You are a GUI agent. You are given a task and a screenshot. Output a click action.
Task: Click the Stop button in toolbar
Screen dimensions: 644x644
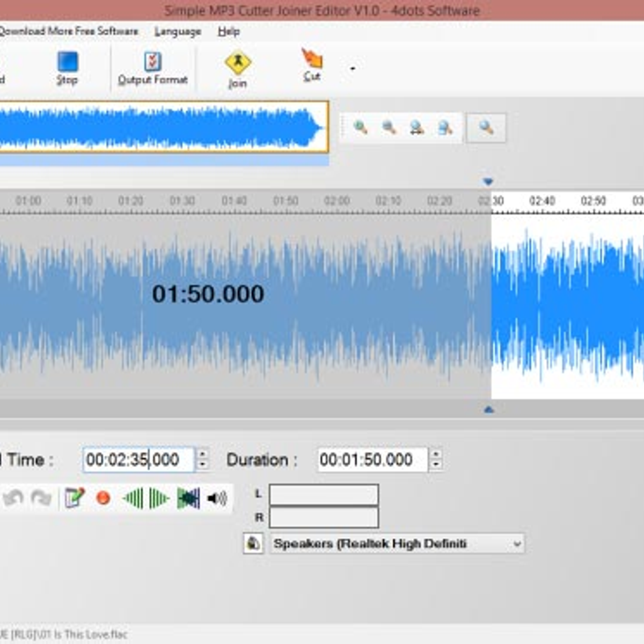[67, 68]
